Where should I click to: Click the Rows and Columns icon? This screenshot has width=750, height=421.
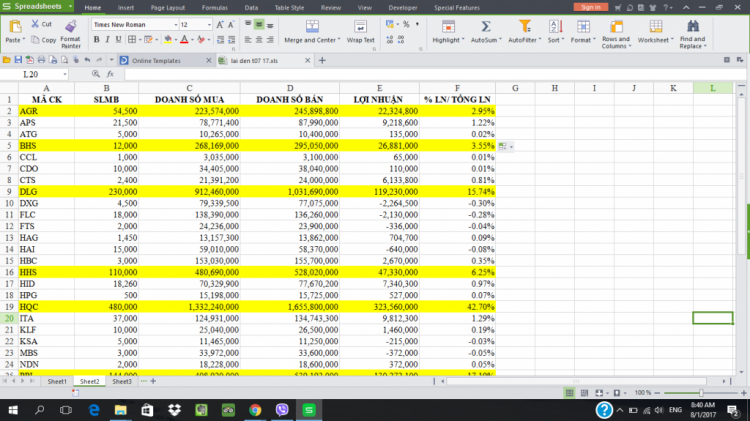coord(616,26)
